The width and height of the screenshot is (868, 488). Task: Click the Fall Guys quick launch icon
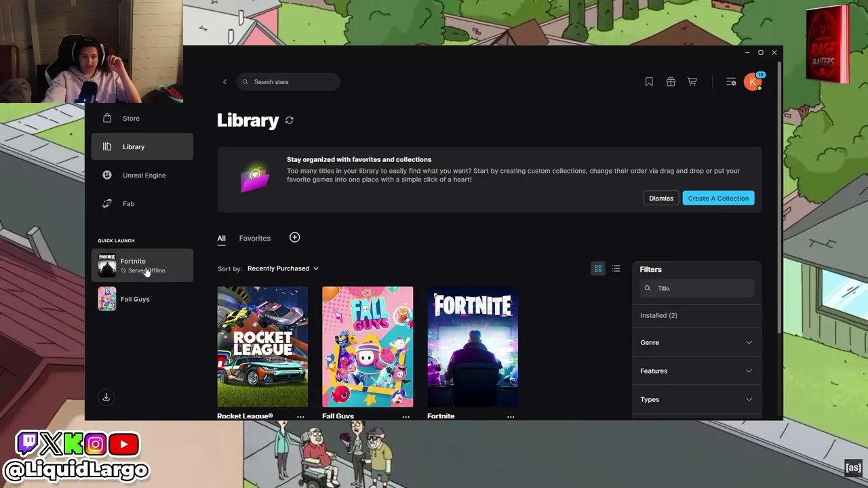[x=107, y=299]
